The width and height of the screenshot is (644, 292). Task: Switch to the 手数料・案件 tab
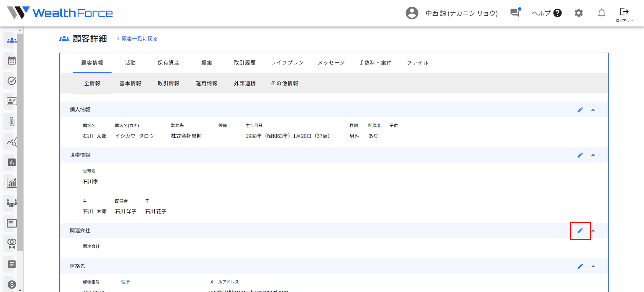[375, 63]
